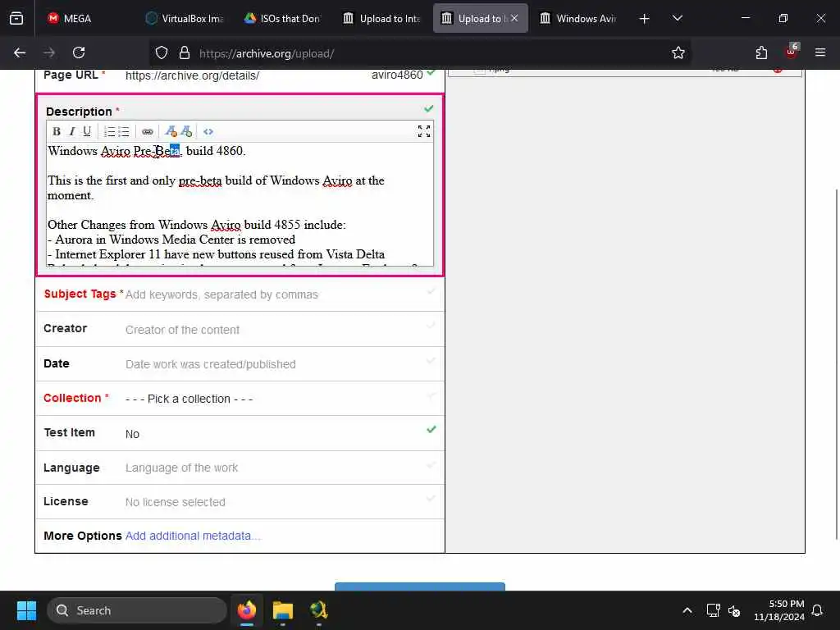This screenshot has height=630, width=840.
Task: Insert an unordered bullet list
Action: pyautogui.click(x=124, y=131)
